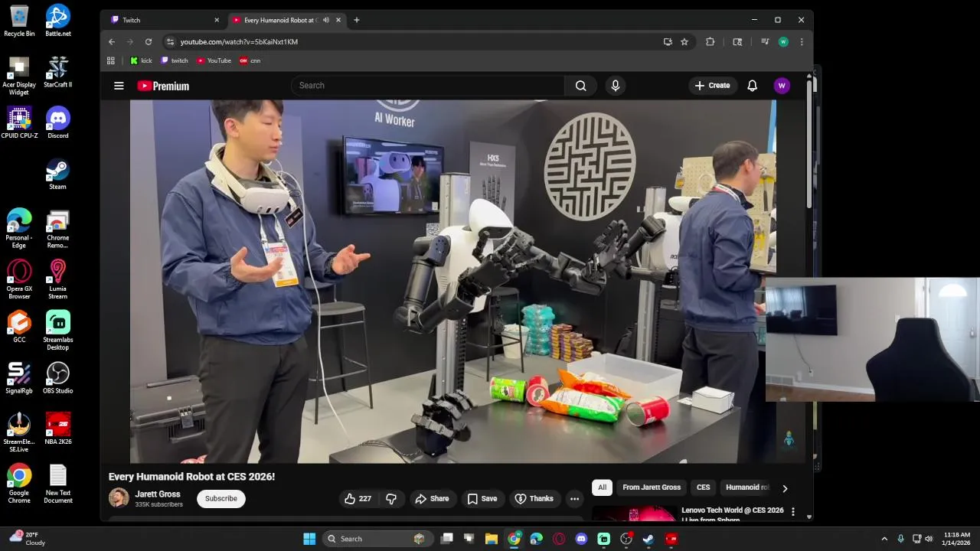Open Jarett Gross channel avatar
This screenshot has width=980, height=551.
click(119, 498)
